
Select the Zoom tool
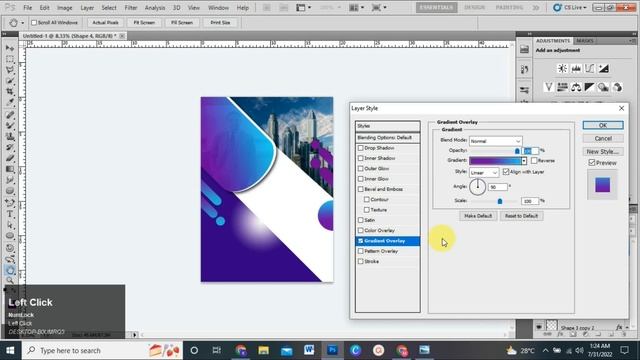(10, 280)
